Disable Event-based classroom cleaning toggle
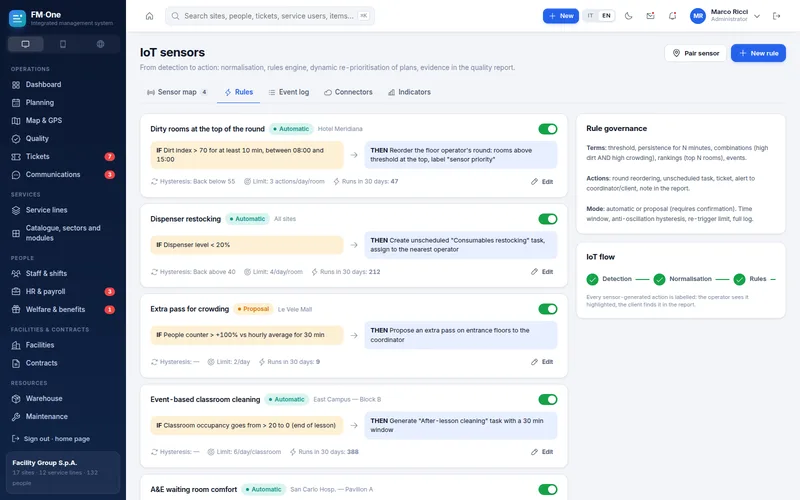Image resolution: width=800 pixels, height=500 pixels. [547, 399]
